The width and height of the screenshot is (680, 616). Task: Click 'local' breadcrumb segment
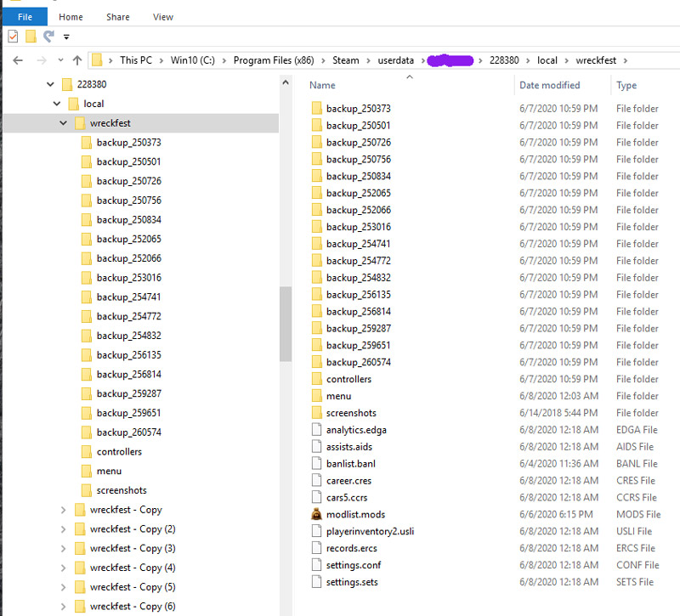[x=547, y=60]
